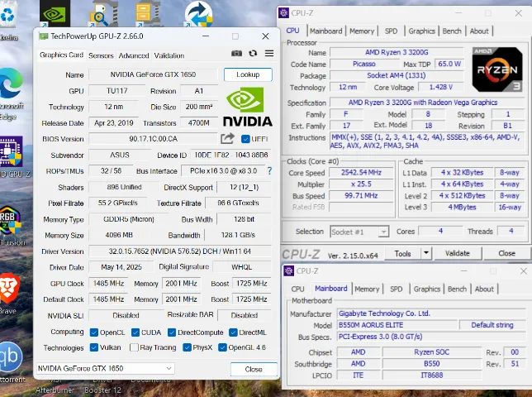
Task: Toggle the OpenGL 4.6 checkbox
Action: 222,347
